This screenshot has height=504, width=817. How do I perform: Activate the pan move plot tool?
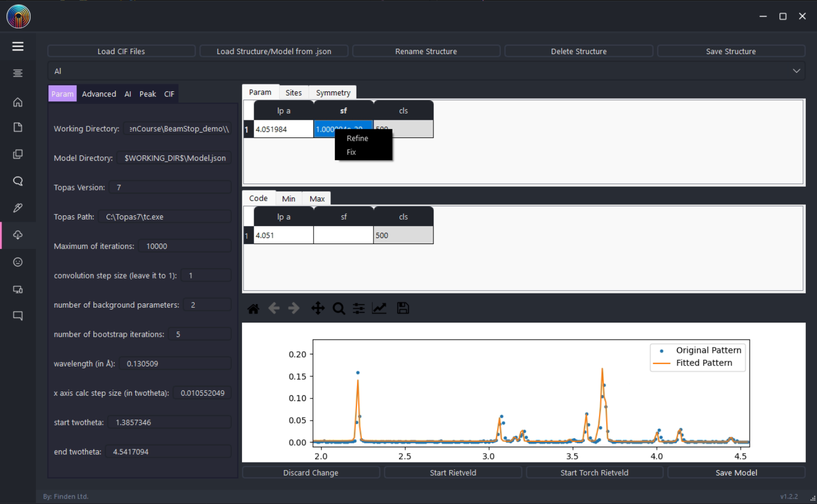318,308
